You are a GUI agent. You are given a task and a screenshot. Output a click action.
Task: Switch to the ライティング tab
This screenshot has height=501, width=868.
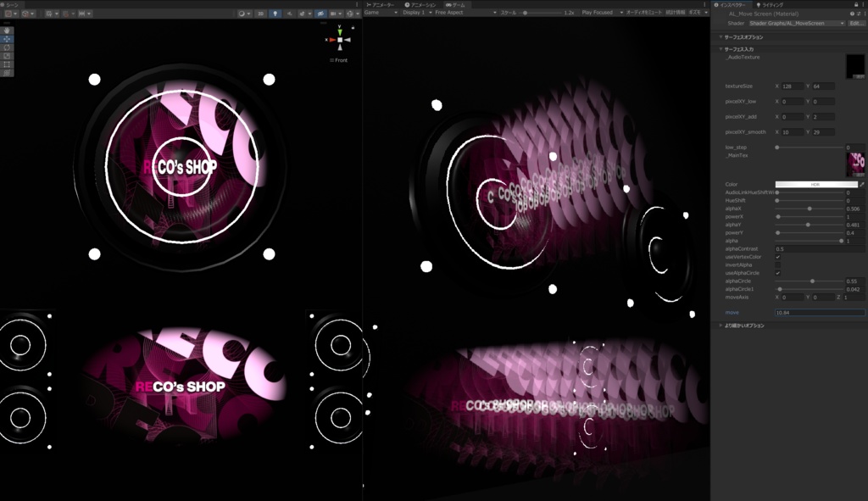(x=770, y=4)
